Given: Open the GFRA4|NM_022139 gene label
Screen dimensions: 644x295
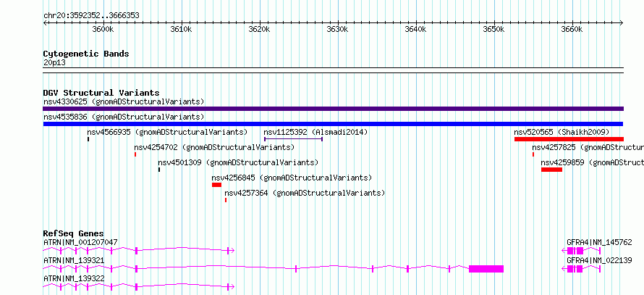Looking at the screenshot, I should 599,260.
